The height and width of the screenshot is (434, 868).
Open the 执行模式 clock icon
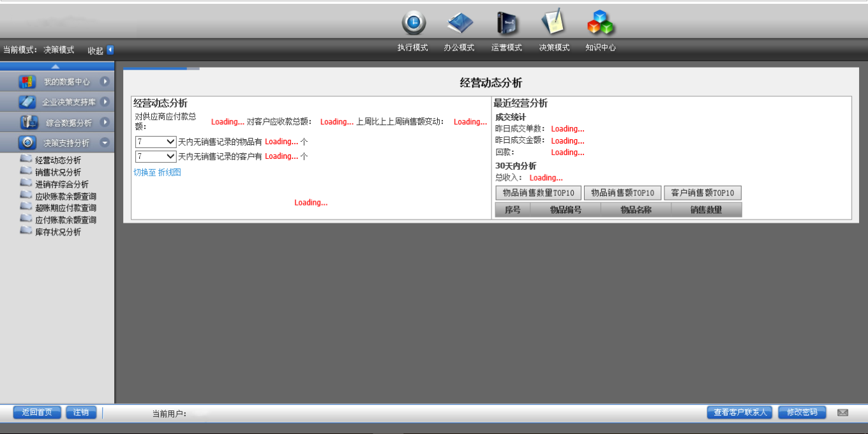click(414, 23)
